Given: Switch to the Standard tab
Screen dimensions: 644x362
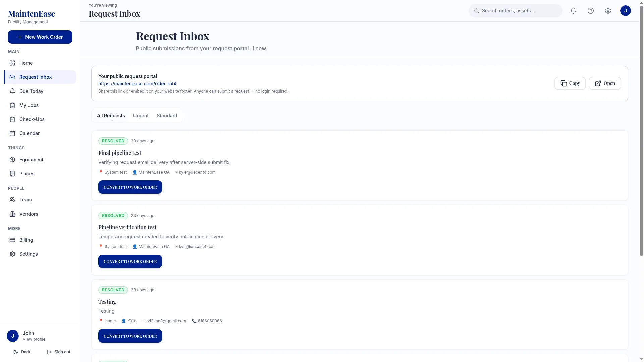Looking at the screenshot, I should (x=167, y=116).
